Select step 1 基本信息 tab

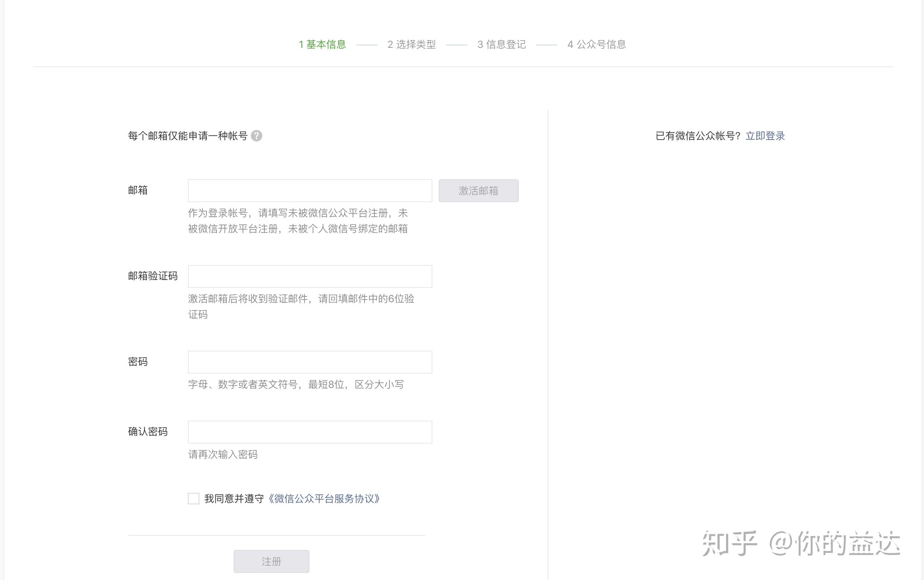point(322,45)
